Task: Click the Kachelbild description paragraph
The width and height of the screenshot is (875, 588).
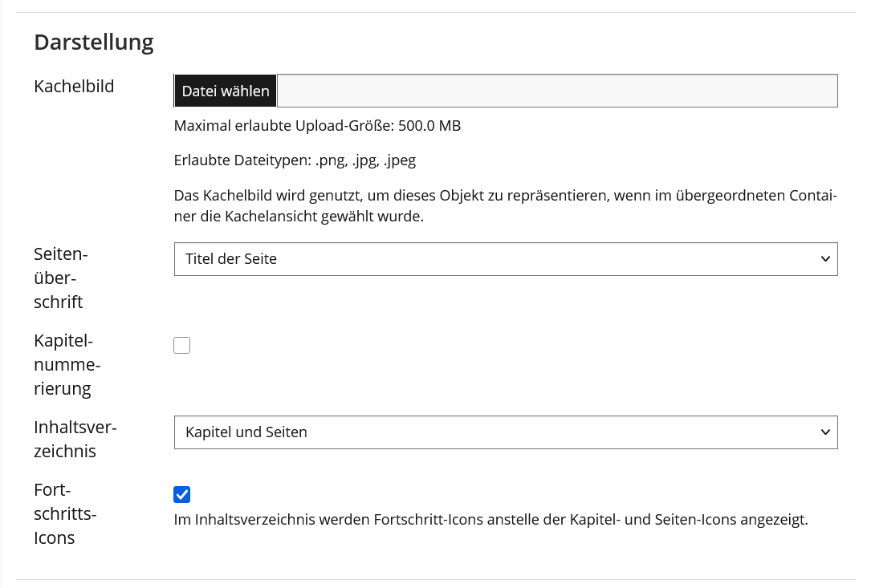Action: click(x=505, y=206)
